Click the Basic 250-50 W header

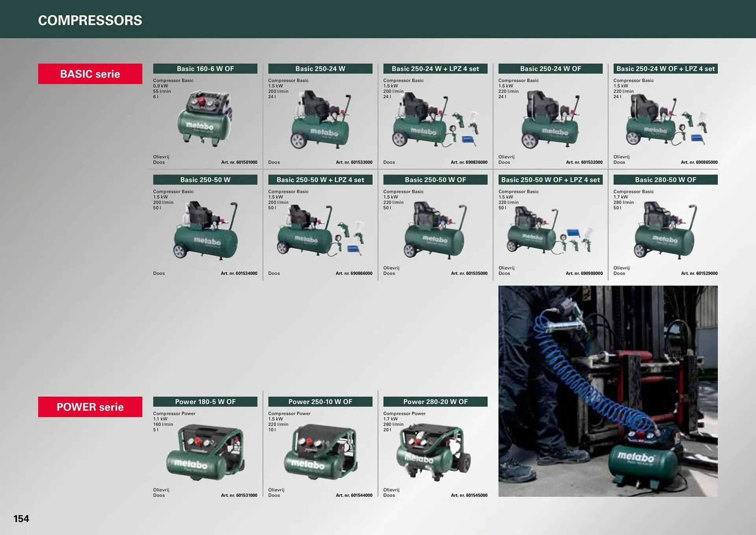coord(205,180)
